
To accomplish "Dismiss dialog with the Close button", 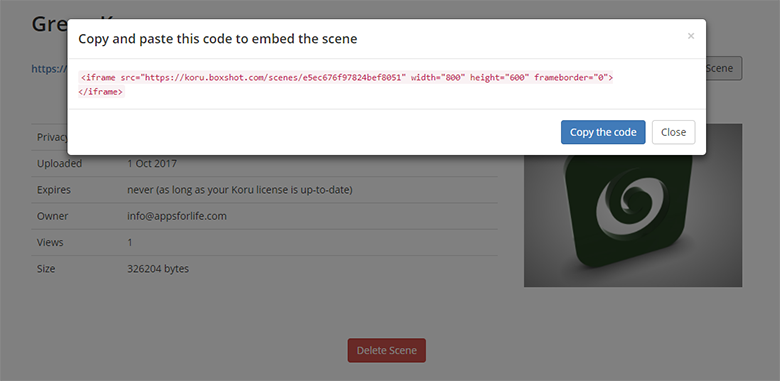I will pos(673,132).
